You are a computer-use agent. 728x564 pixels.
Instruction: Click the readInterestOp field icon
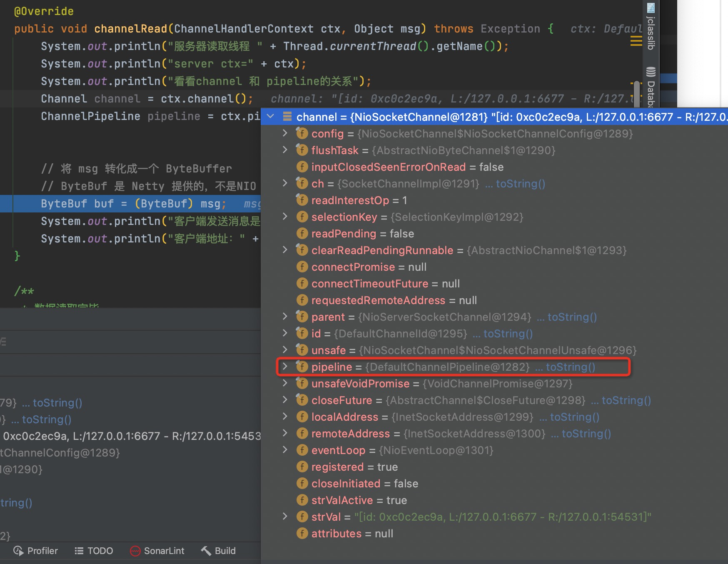tap(302, 200)
